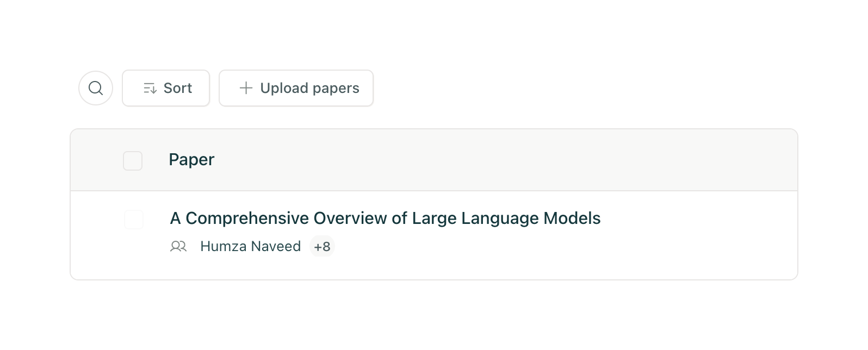
Task: Click the magnifying glass search icon
Action: click(x=96, y=88)
